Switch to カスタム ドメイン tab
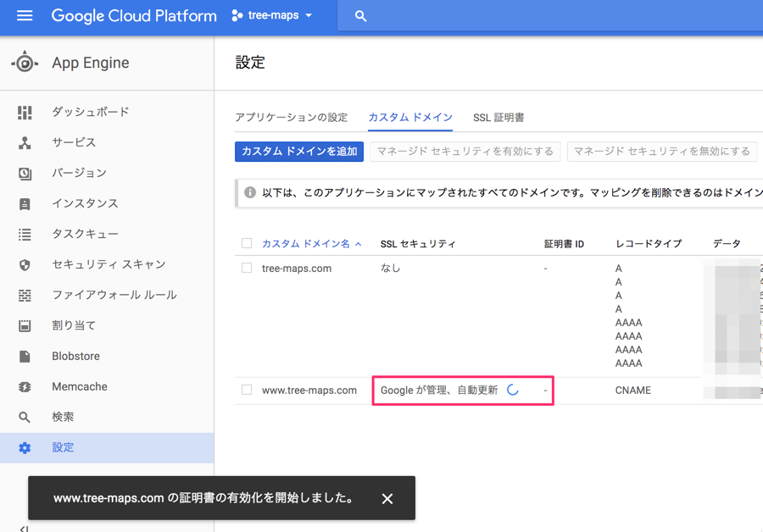The height and width of the screenshot is (532, 763). coord(410,118)
